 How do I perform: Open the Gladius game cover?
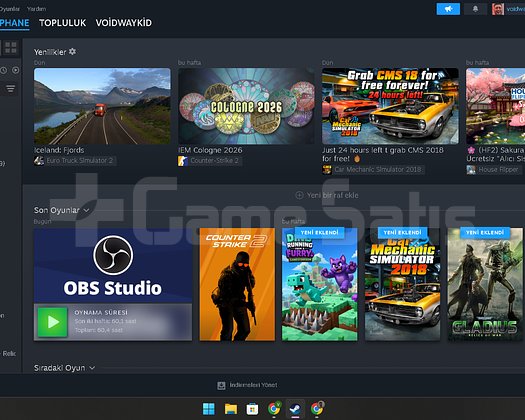click(x=485, y=284)
